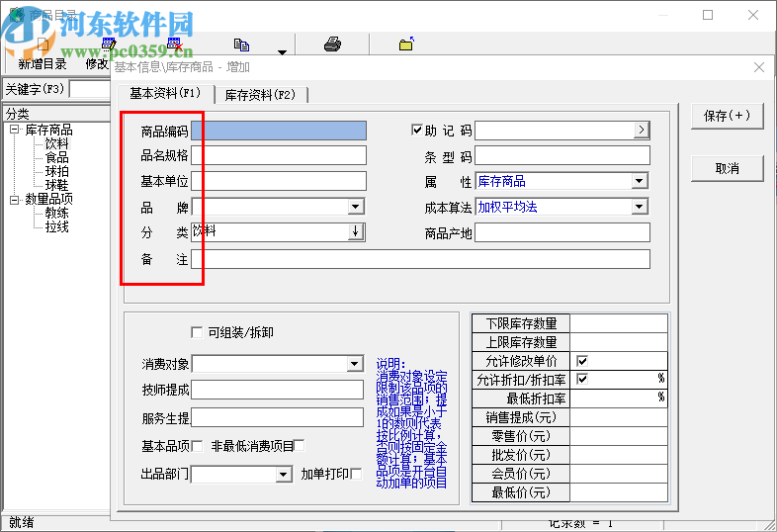Close the 基本信息\库存商品 增加 dialog

(758, 67)
